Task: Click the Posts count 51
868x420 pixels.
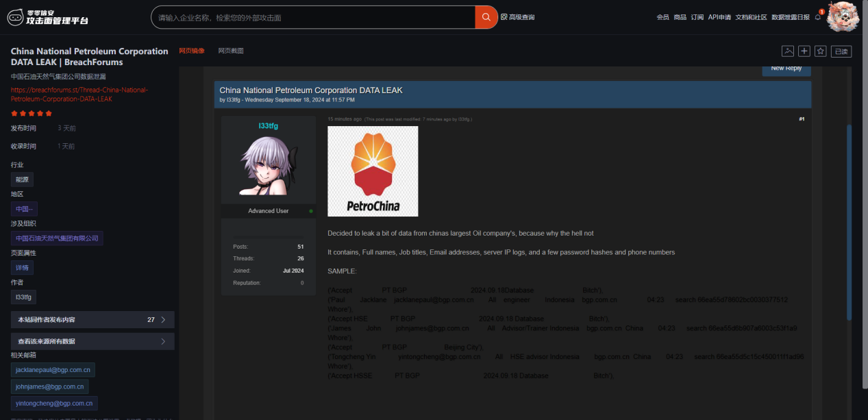Action: coord(300,247)
